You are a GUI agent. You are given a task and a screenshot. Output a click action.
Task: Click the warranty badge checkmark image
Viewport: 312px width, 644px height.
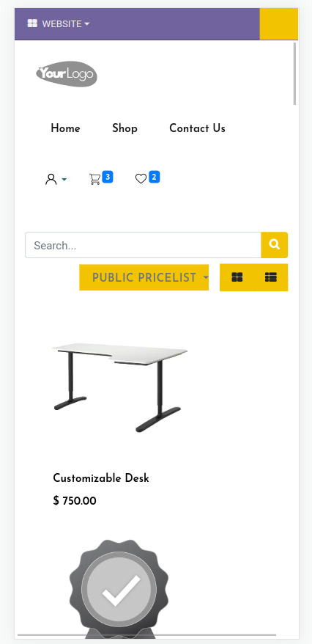pos(119,590)
